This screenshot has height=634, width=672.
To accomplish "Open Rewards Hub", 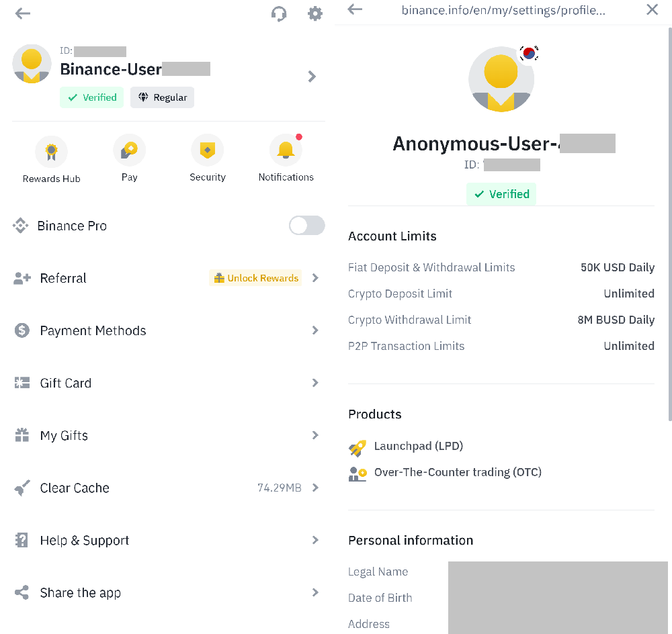I will coord(52,160).
